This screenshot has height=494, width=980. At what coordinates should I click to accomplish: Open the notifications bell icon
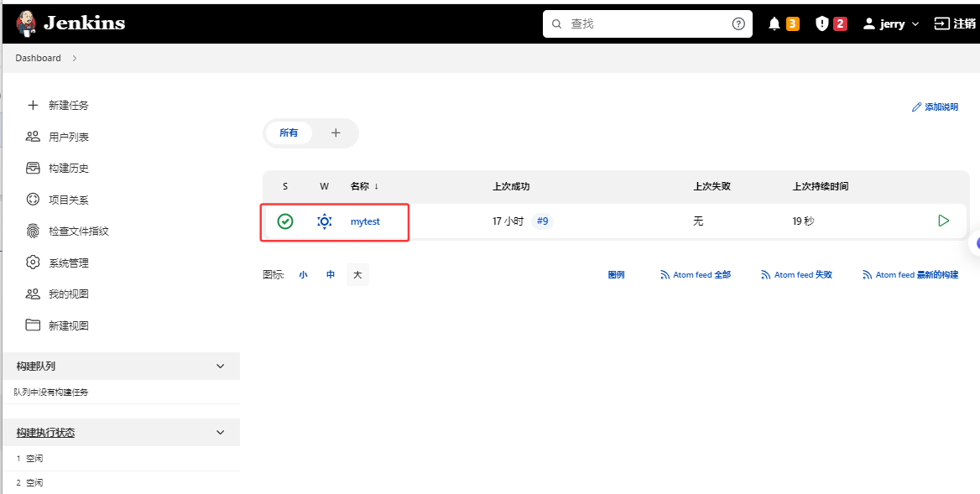click(774, 23)
